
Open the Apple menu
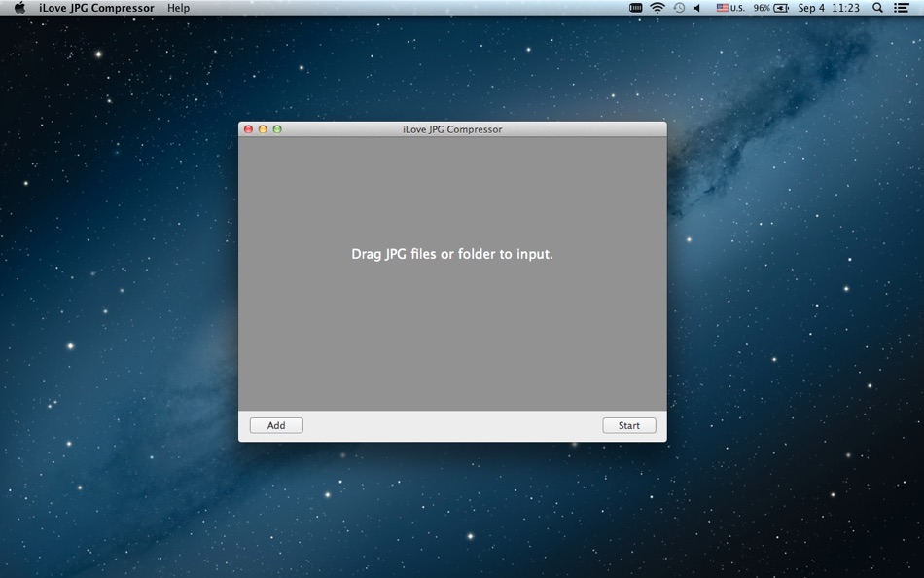(x=19, y=8)
